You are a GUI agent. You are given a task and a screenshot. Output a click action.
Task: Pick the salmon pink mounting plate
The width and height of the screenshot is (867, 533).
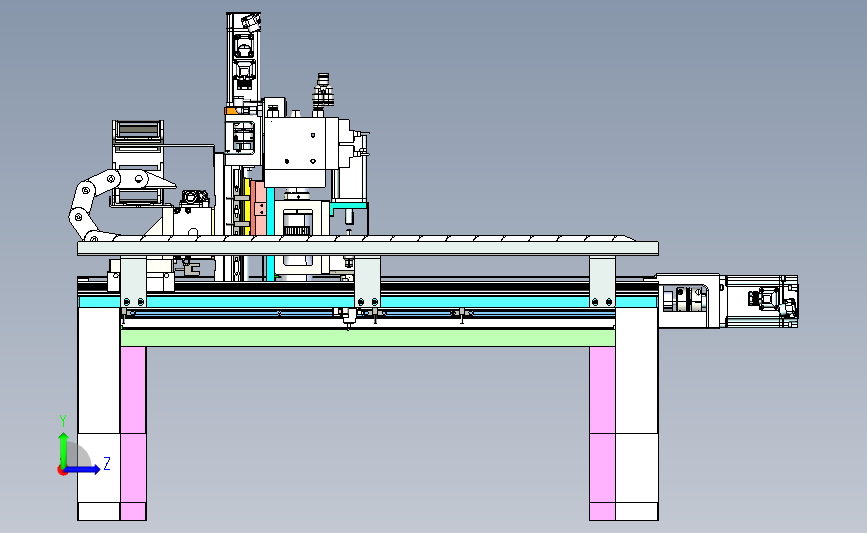(258, 208)
